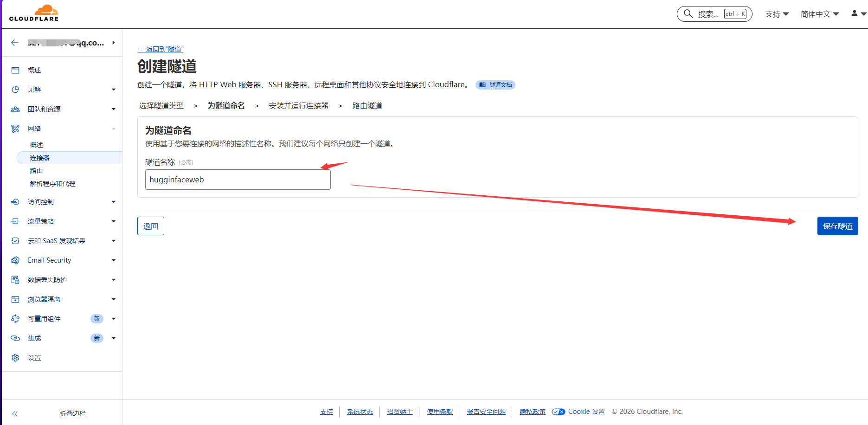
Task: Open the 简体中文 language dropdown
Action: [819, 14]
